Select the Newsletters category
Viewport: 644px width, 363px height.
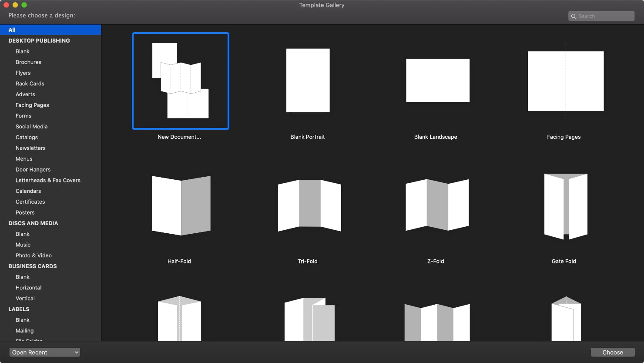tap(30, 148)
